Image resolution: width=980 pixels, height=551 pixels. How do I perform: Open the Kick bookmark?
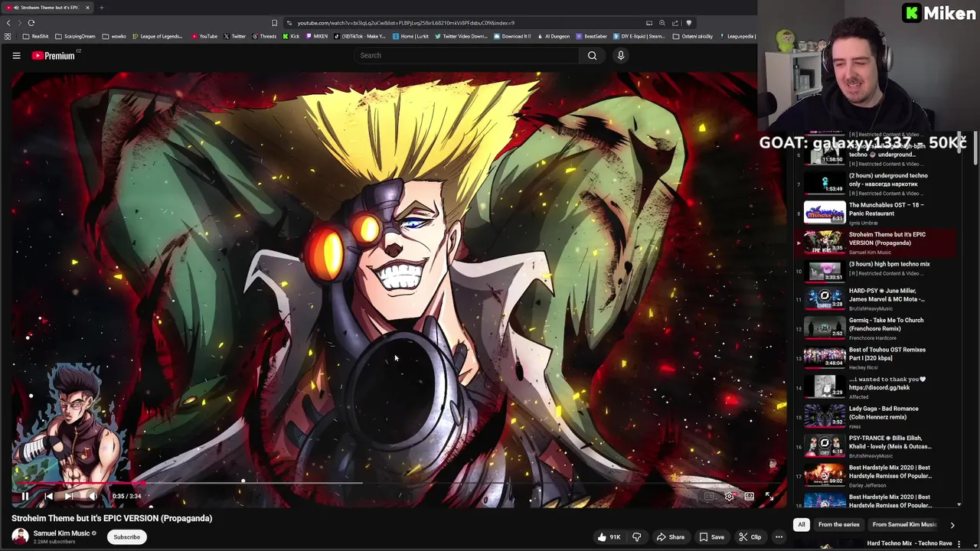point(291,36)
